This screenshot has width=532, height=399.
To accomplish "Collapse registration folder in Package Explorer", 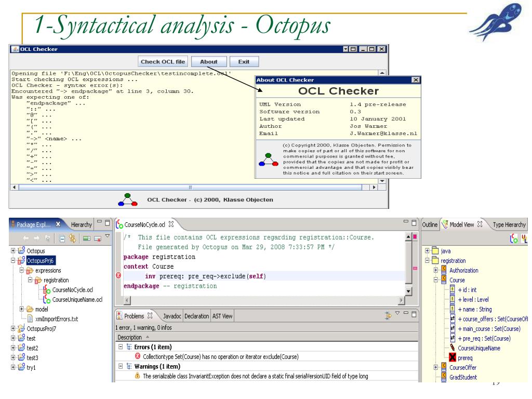I will point(30,280).
